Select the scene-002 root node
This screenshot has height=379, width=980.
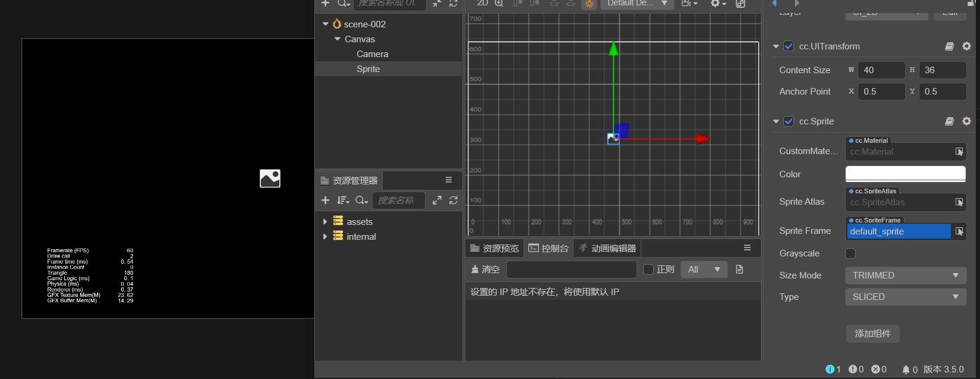pos(364,24)
